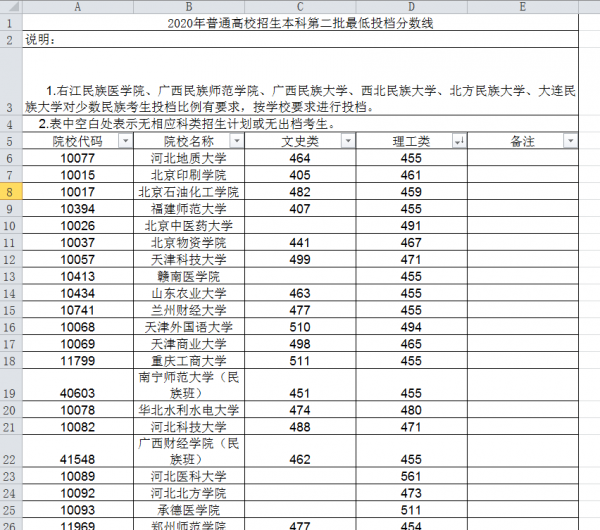
Task: Select row 1 header
Action: coord(11,23)
